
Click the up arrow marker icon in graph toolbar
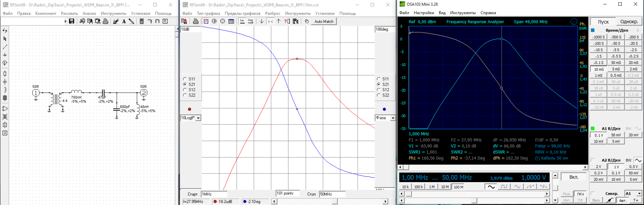278,21
